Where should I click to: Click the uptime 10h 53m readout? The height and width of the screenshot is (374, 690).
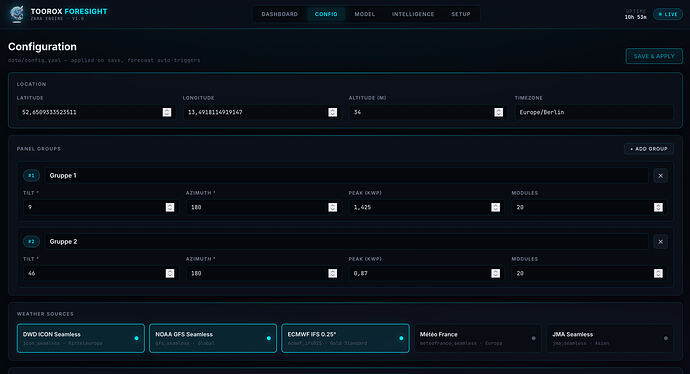coord(635,17)
